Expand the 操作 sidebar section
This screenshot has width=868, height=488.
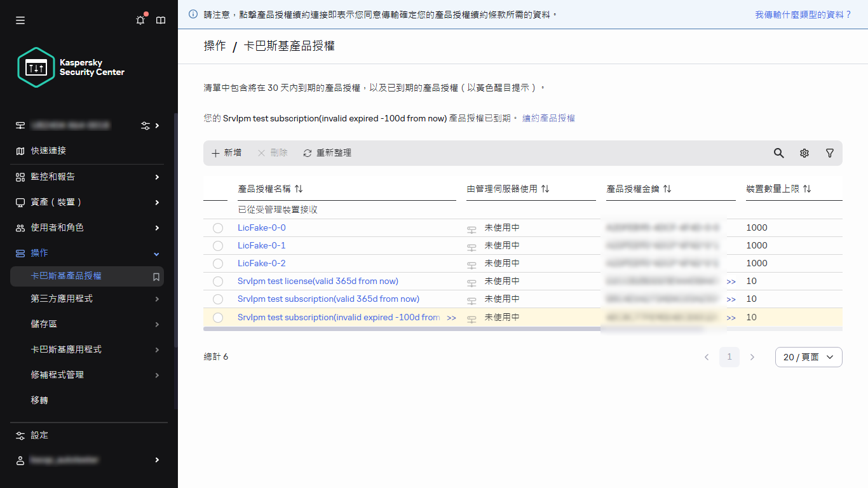point(39,254)
